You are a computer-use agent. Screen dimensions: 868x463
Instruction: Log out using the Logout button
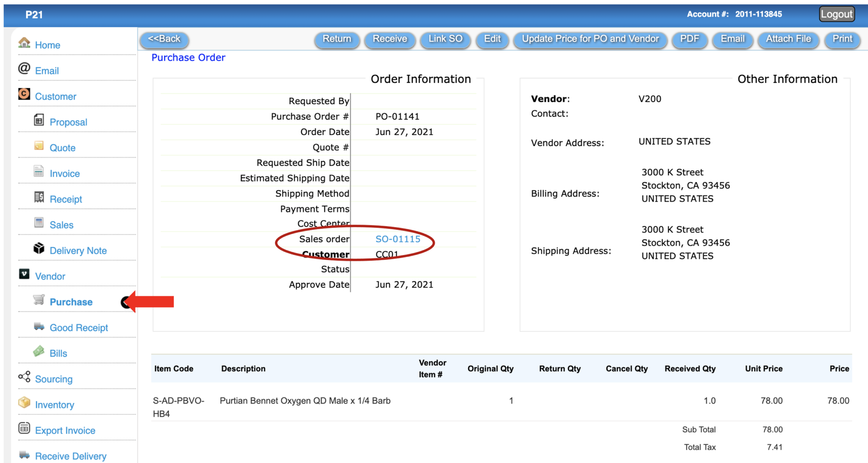coord(837,14)
